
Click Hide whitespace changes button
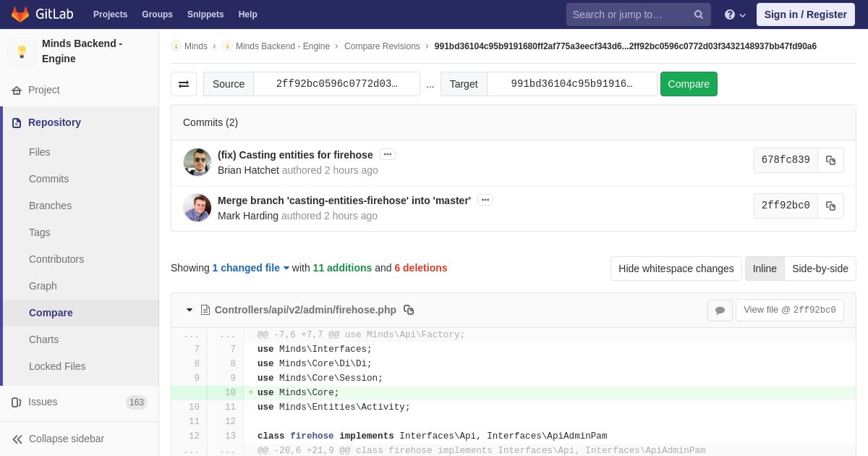[676, 269]
